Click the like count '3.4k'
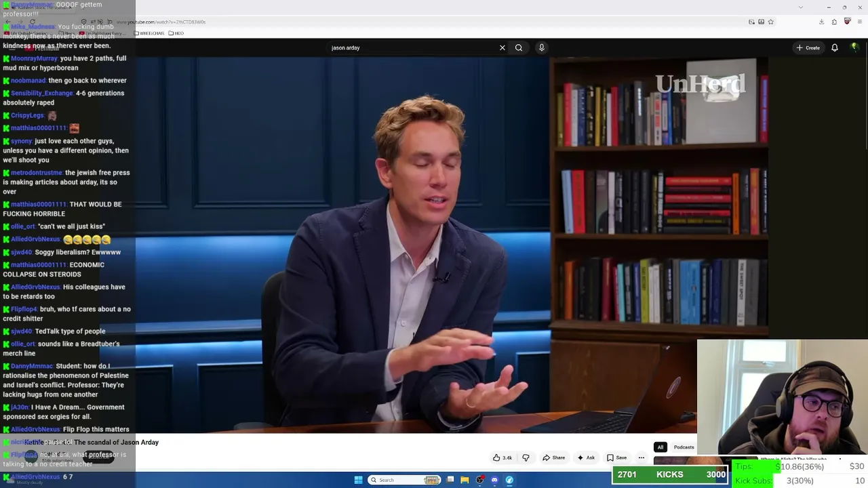Image resolution: width=868 pixels, height=488 pixels. pyautogui.click(x=507, y=457)
